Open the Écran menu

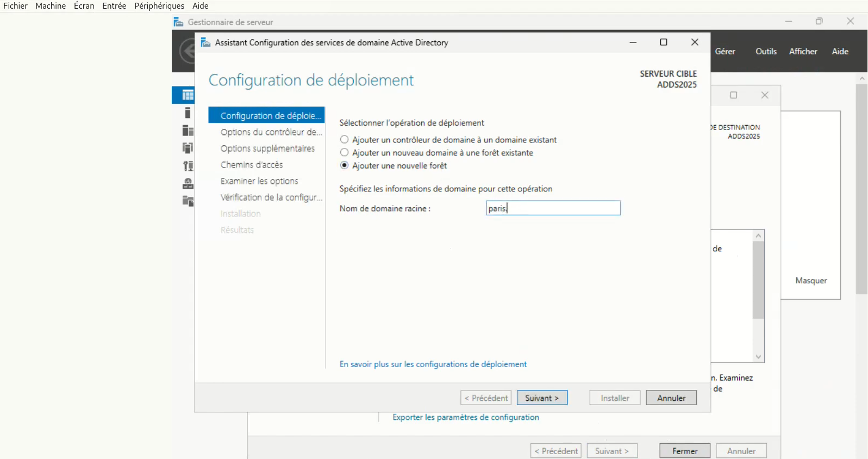[84, 6]
